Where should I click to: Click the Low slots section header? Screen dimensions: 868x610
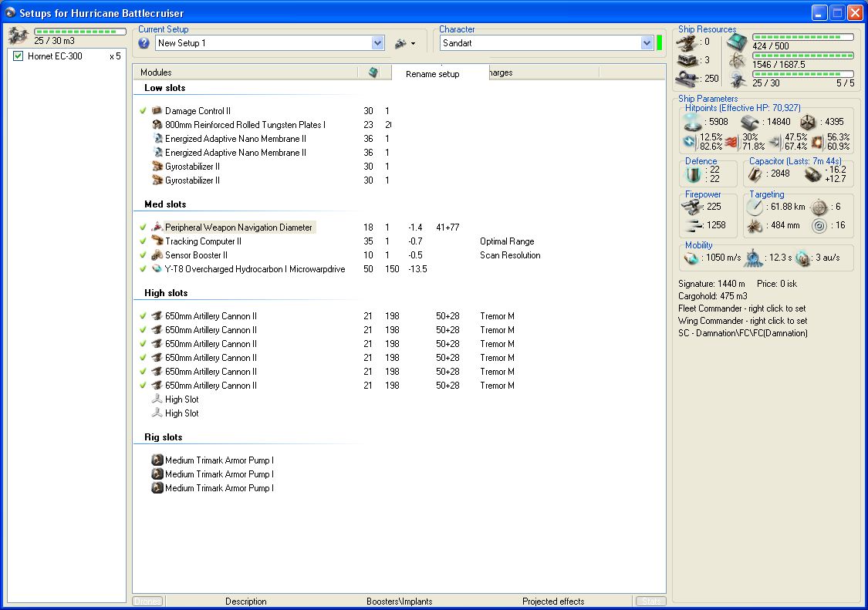(x=164, y=88)
